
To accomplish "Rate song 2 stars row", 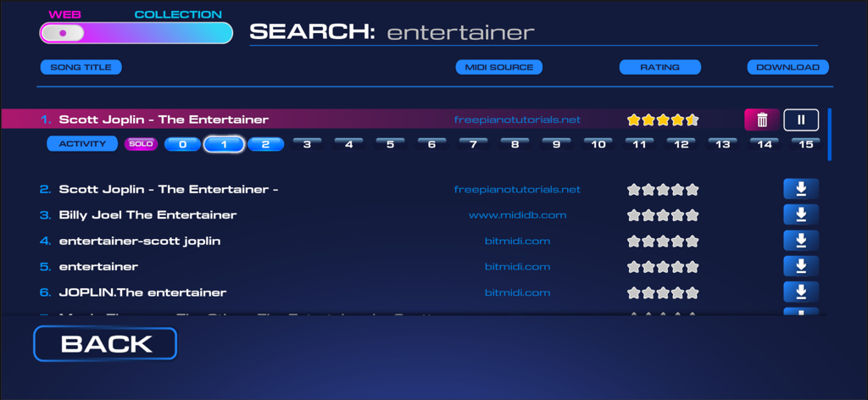I will coord(663,190).
